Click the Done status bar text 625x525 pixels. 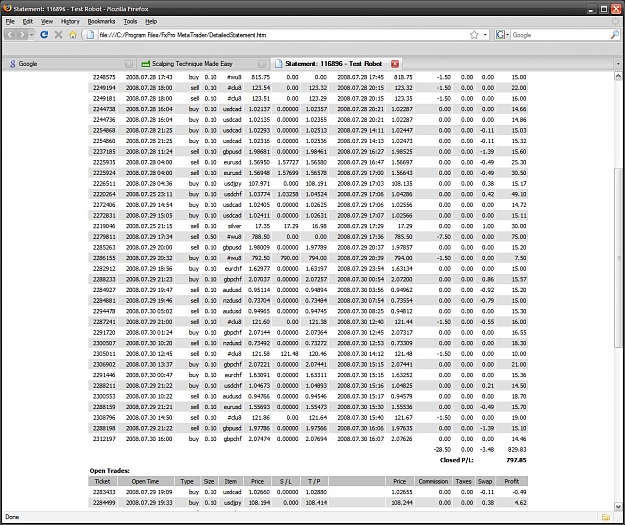click(x=12, y=517)
